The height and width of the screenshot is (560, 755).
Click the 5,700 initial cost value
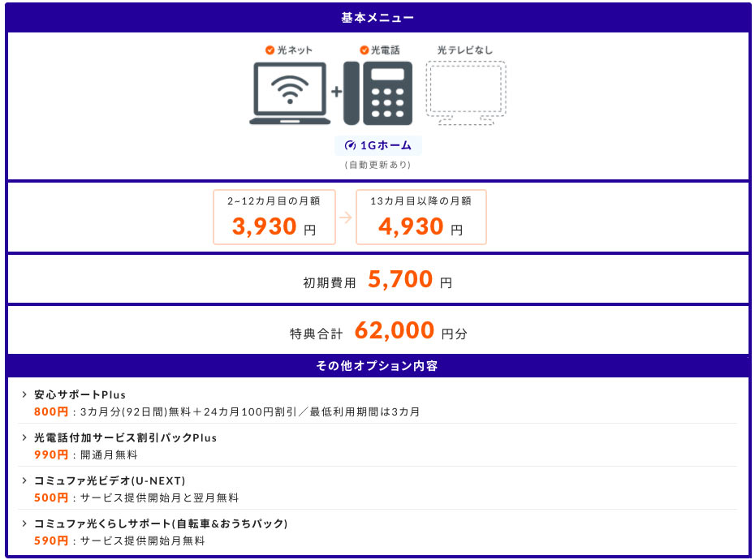(400, 279)
